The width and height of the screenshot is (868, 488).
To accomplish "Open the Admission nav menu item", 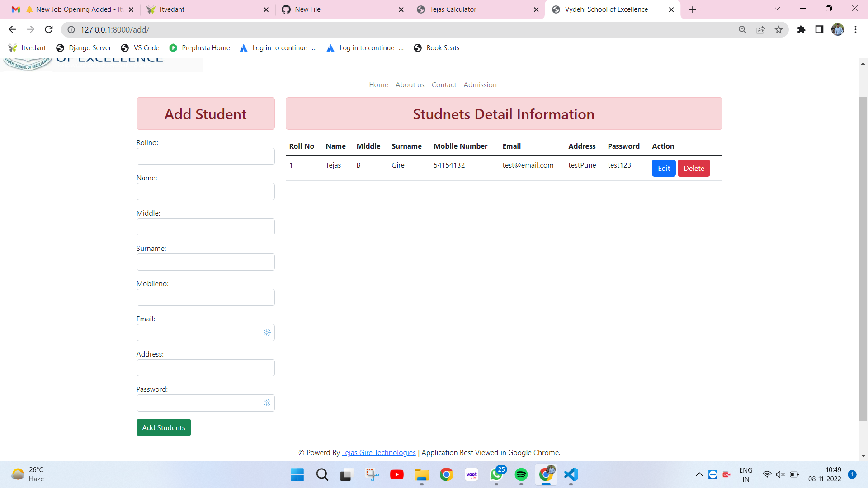I will (x=480, y=85).
